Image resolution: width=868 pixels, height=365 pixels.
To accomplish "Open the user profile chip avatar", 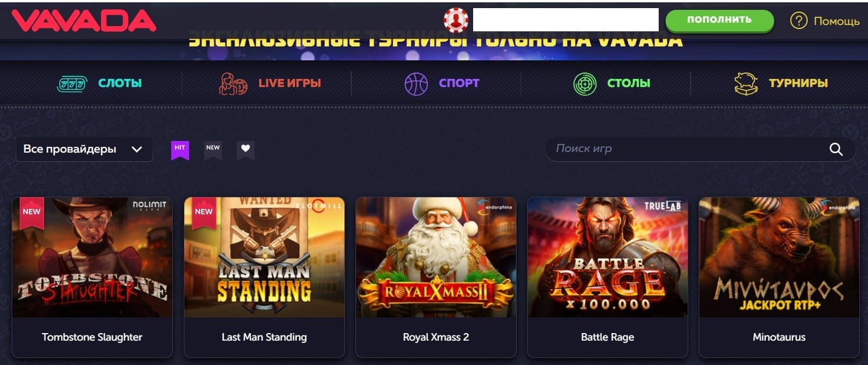I will (456, 20).
